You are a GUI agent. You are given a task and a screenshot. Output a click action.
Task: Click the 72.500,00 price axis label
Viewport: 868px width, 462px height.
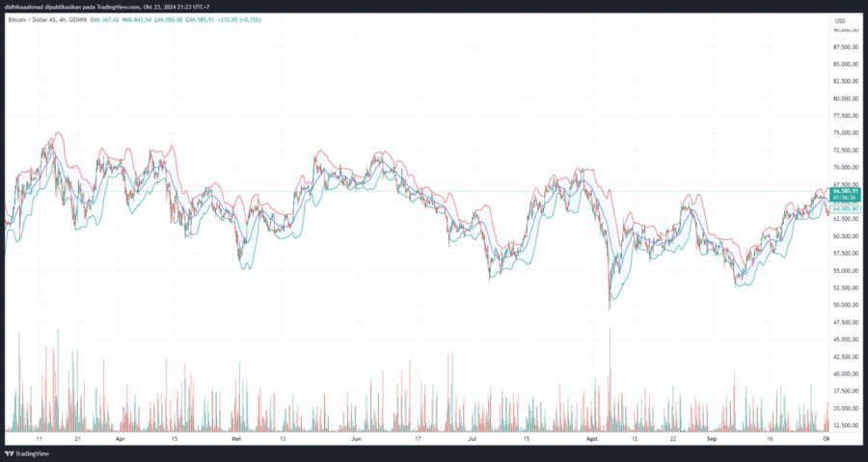(846, 149)
